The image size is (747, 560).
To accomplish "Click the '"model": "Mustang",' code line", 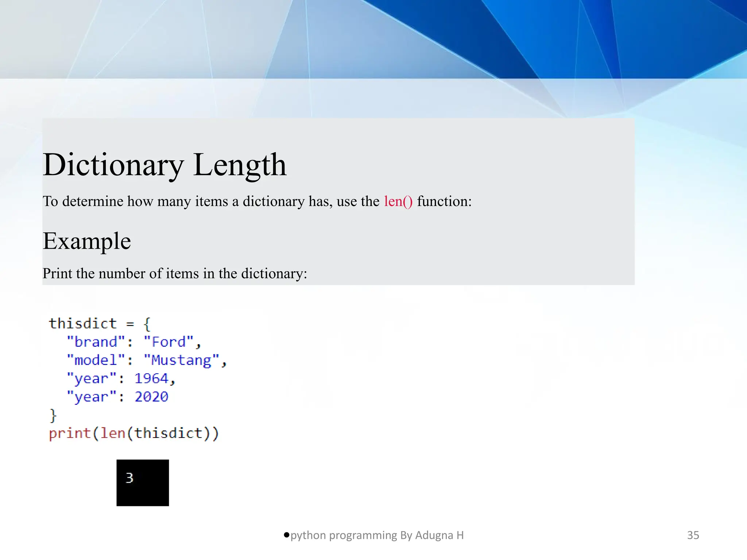I will pos(147,360).
